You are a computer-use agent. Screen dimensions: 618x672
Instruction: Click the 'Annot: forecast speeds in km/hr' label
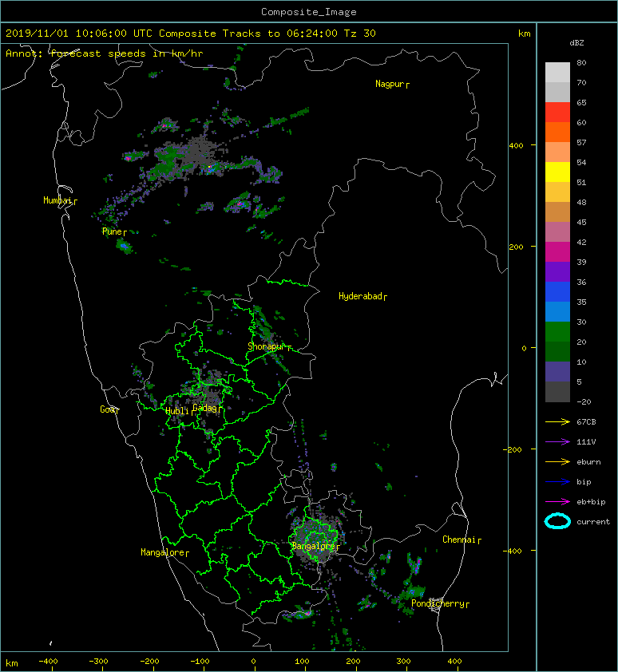point(105,53)
